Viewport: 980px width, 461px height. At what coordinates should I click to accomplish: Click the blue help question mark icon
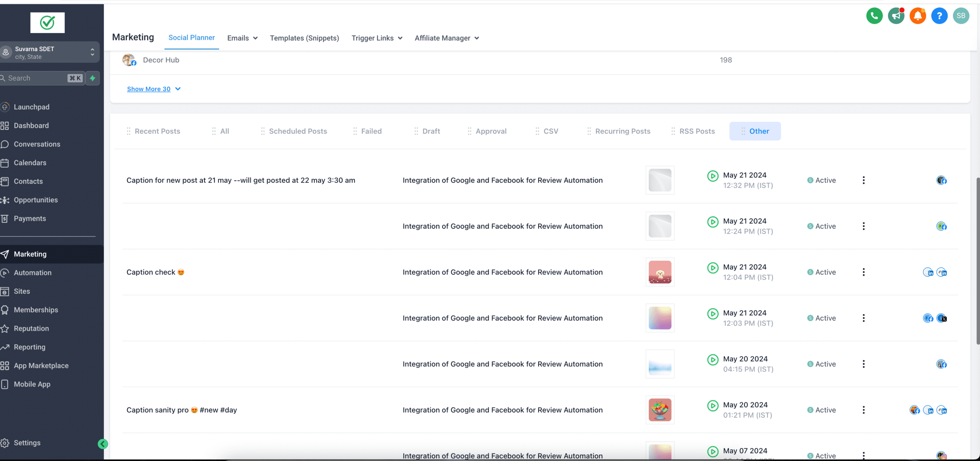coord(939,16)
